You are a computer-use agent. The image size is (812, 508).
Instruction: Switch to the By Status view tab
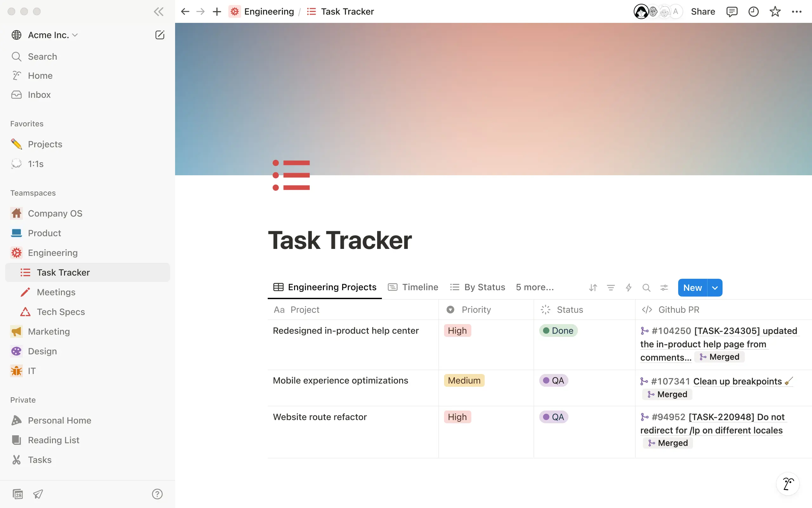477,287
